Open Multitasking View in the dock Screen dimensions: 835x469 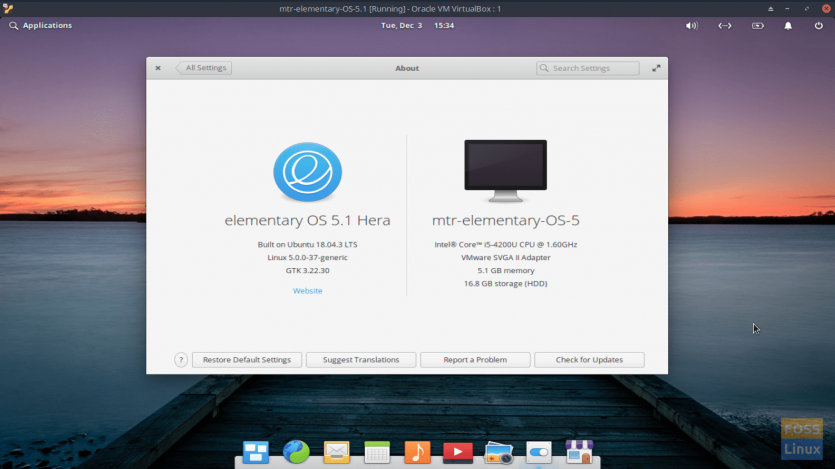pyautogui.click(x=256, y=452)
